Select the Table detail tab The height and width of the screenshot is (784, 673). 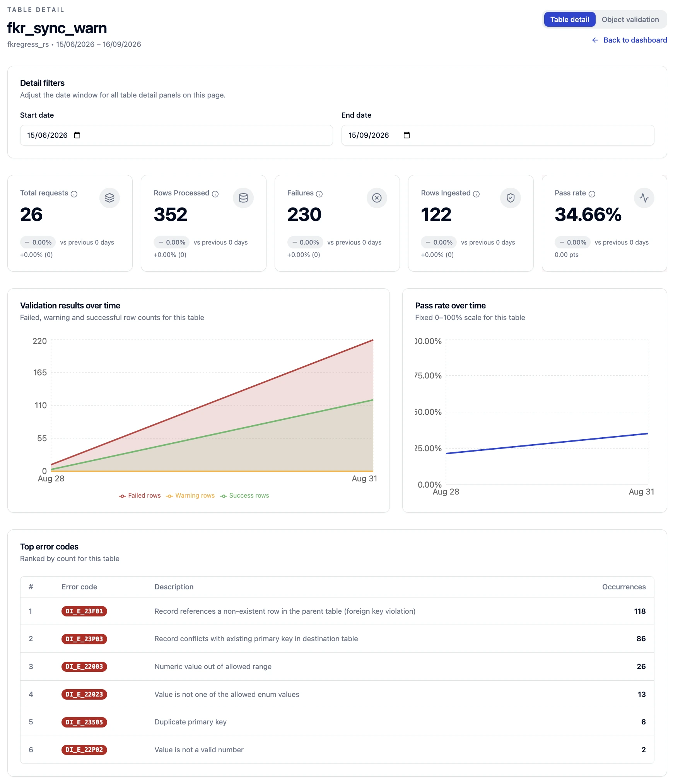(x=569, y=19)
